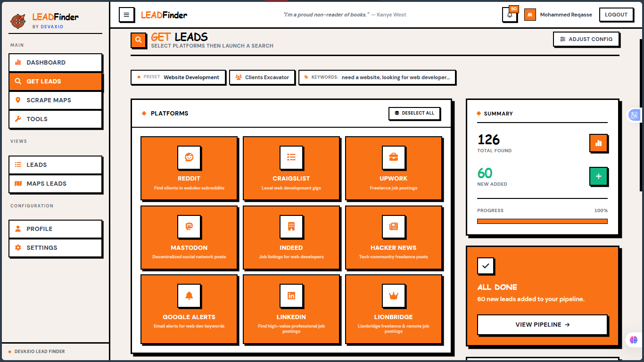Click the pink brain icon at bottom right

[x=633, y=339]
